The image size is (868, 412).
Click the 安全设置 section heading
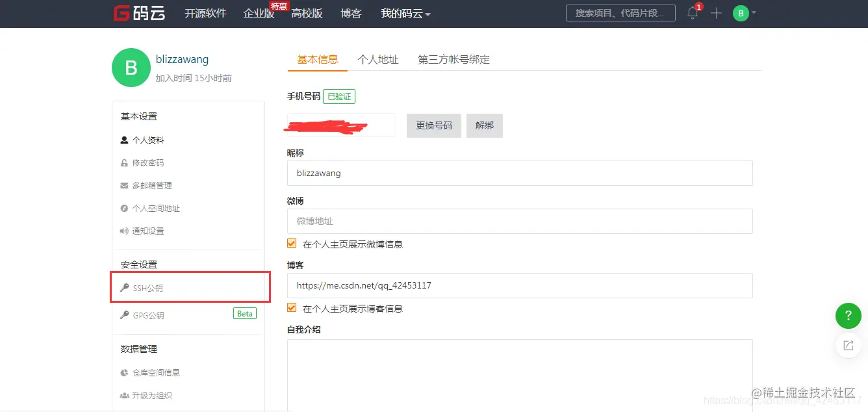pyautogui.click(x=139, y=264)
